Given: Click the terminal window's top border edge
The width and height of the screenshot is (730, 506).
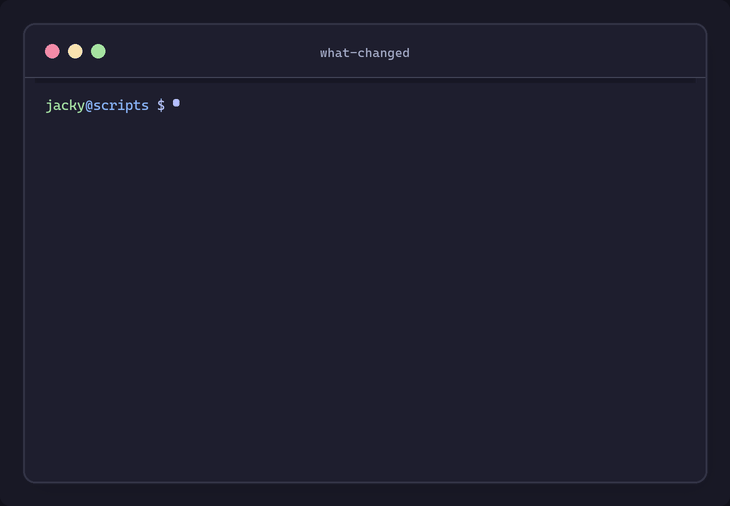Looking at the screenshot, I should (365, 24).
